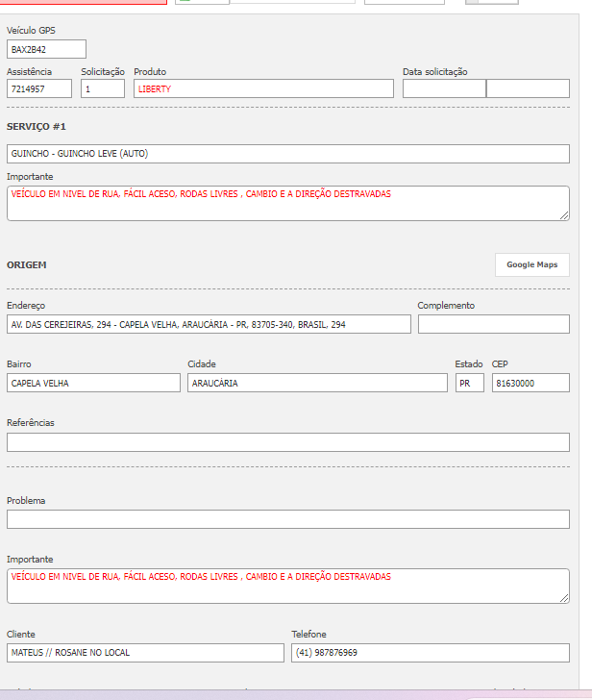Select the Cidade field
This screenshot has width=592, height=700.
coord(317,383)
